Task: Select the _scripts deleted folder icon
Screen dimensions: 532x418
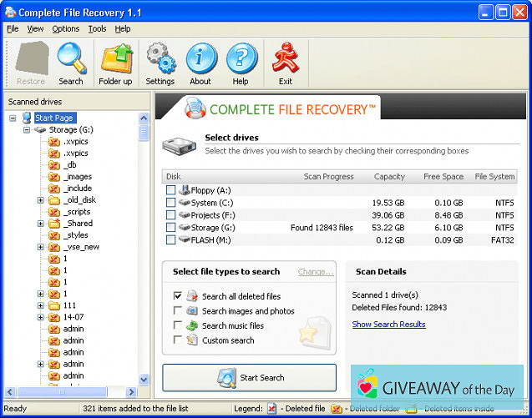Action: [54, 212]
